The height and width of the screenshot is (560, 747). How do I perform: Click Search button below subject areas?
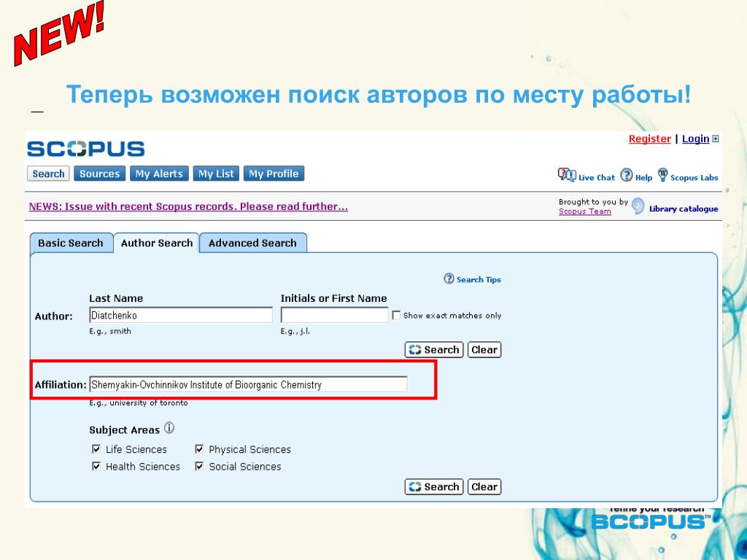pos(434,486)
